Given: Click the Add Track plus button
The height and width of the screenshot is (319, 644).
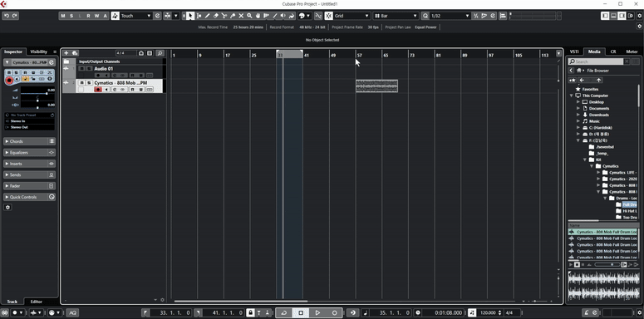Looking at the screenshot, I should (x=66, y=53).
